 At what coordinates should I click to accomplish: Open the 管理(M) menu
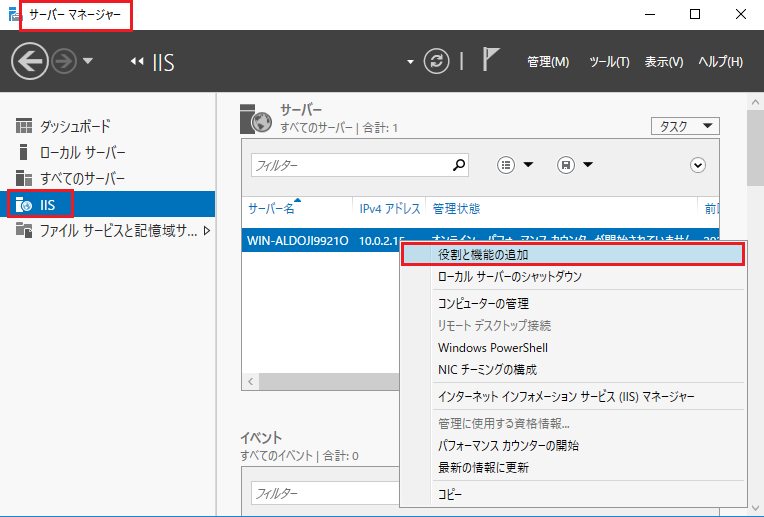(x=548, y=62)
